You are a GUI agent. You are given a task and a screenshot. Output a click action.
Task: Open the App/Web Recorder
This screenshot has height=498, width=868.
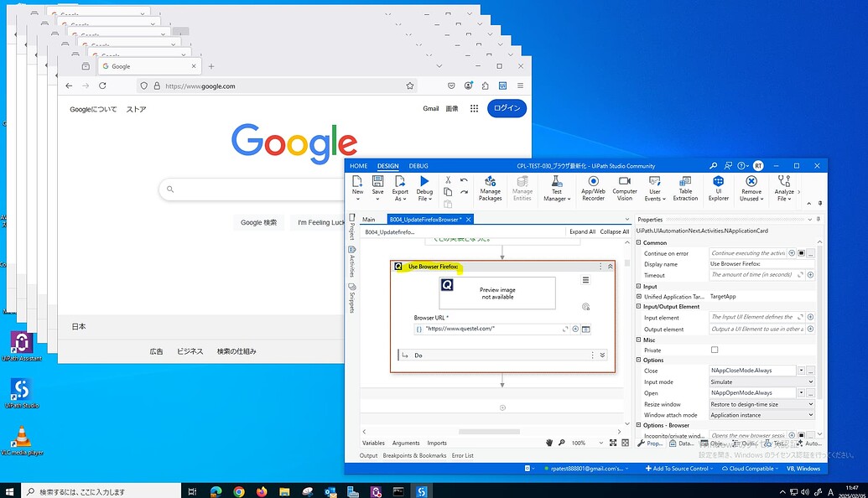point(593,188)
